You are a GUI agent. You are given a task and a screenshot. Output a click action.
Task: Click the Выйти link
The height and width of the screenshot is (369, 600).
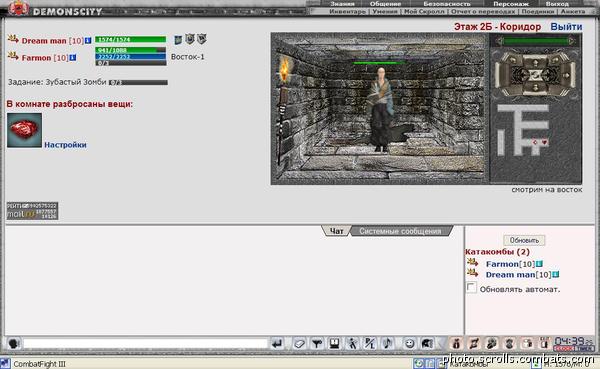pos(566,27)
